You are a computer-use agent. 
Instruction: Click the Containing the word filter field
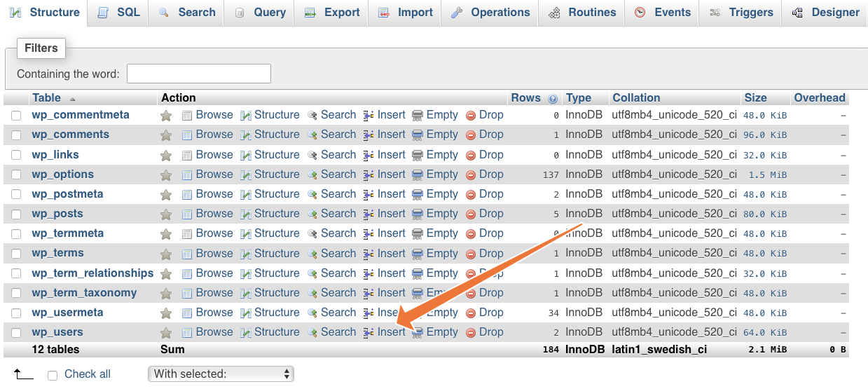[x=199, y=74]
